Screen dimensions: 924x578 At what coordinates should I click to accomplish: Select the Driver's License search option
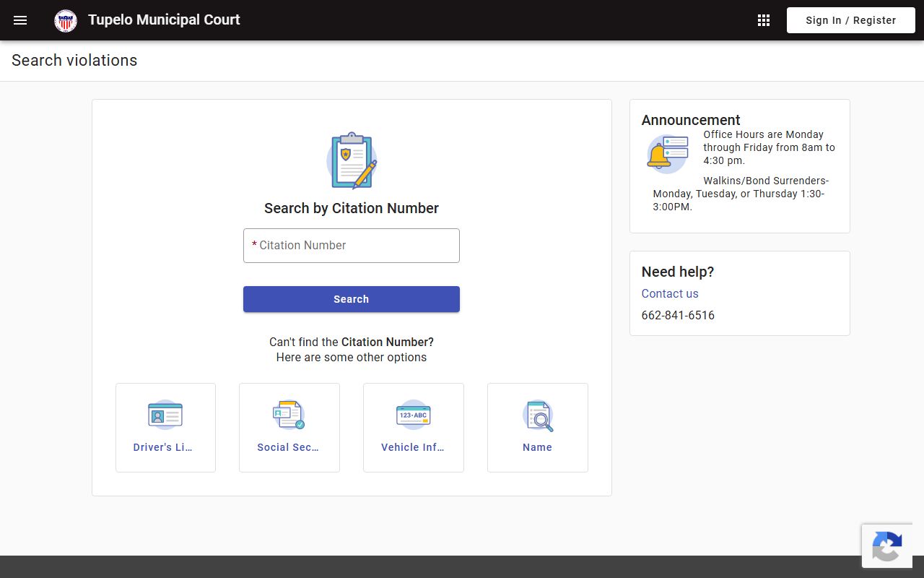point(165,428)
